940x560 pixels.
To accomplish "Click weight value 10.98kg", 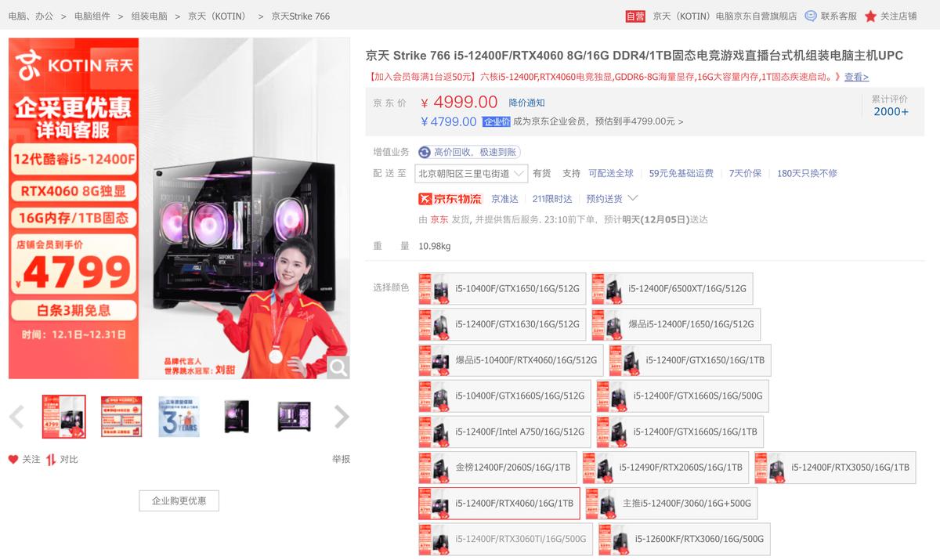I will [x=435, y=246].
